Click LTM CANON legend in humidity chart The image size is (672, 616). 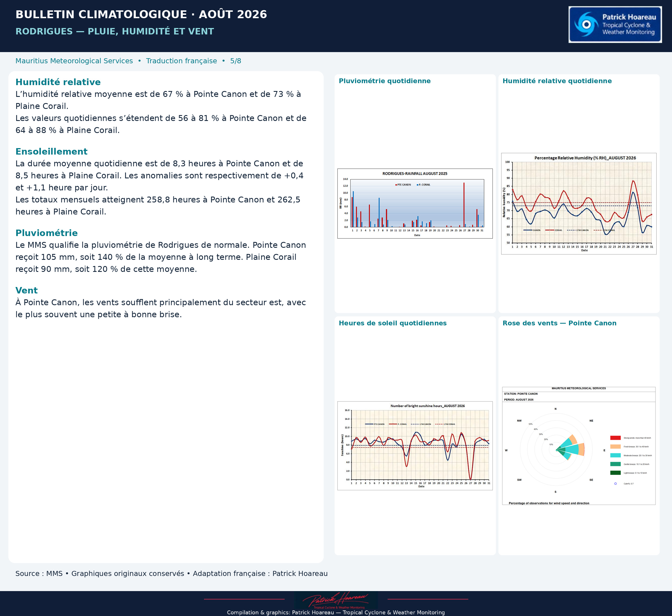pos(578,230)
